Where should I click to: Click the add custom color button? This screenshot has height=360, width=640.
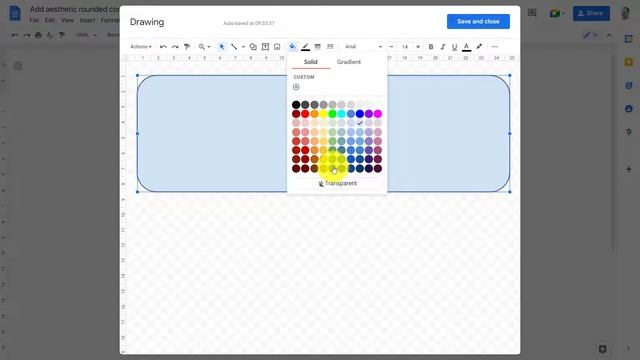[x=296, y=87]
